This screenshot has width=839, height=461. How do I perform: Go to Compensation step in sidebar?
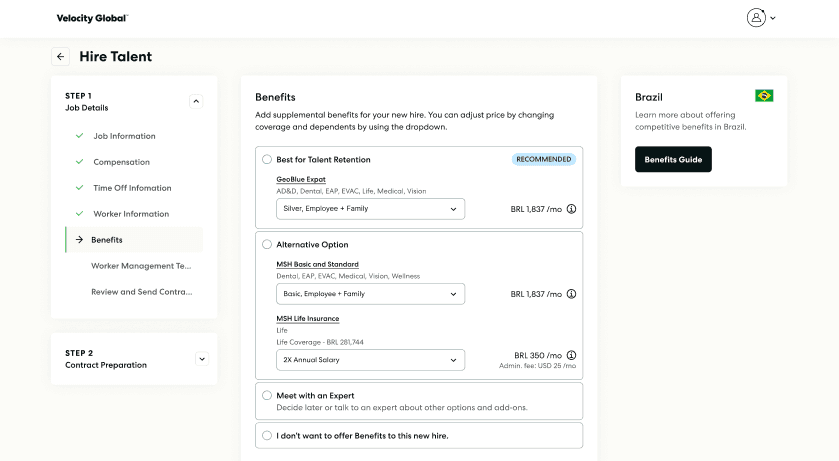click(121, 162)
